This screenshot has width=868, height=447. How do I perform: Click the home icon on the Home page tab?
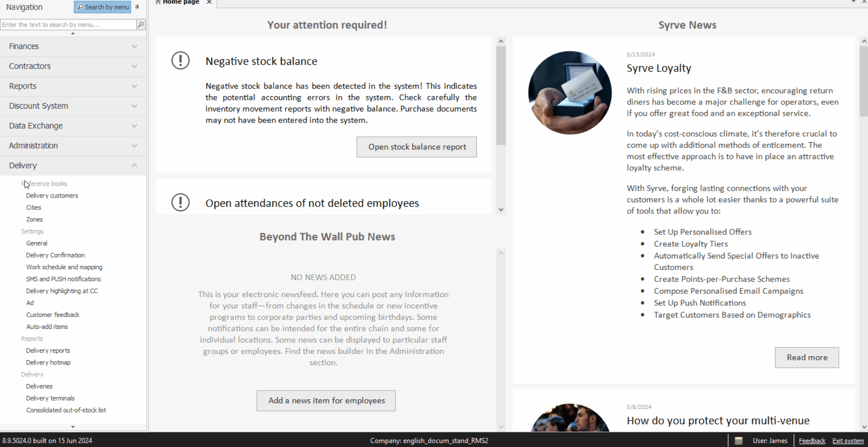click(158, 2)
